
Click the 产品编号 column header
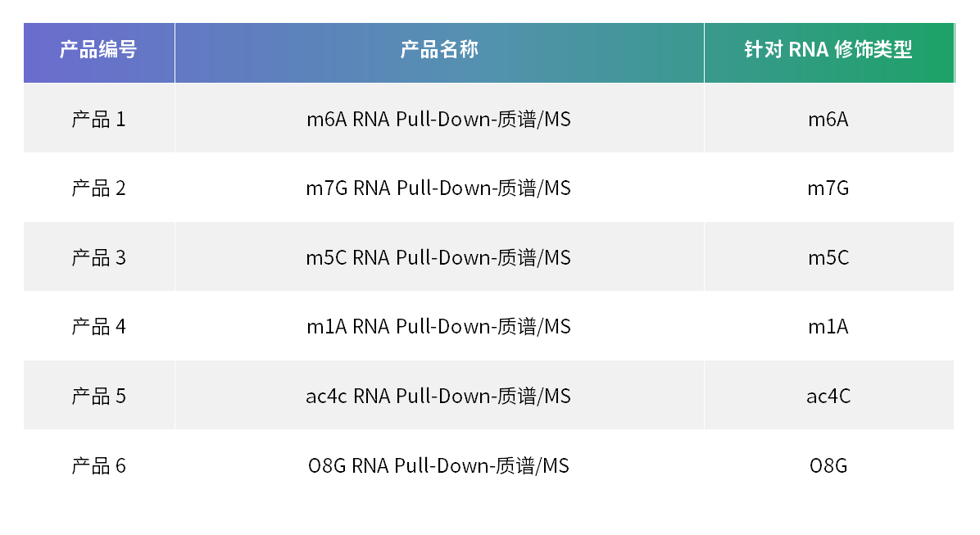point(98,50)
